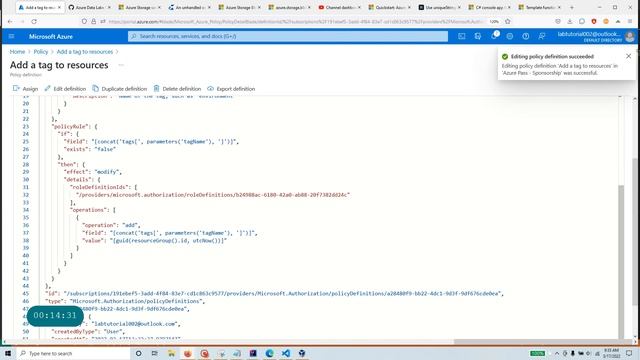Screen dimensions: 640x360
Task: Open the Firefox application menu
Action: tap(630, 21)
